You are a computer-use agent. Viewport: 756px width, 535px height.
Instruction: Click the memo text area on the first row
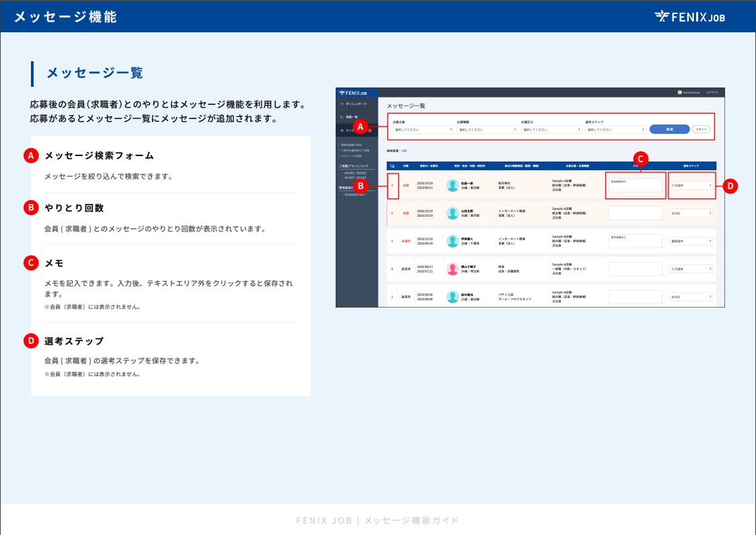tap(635, 186)
